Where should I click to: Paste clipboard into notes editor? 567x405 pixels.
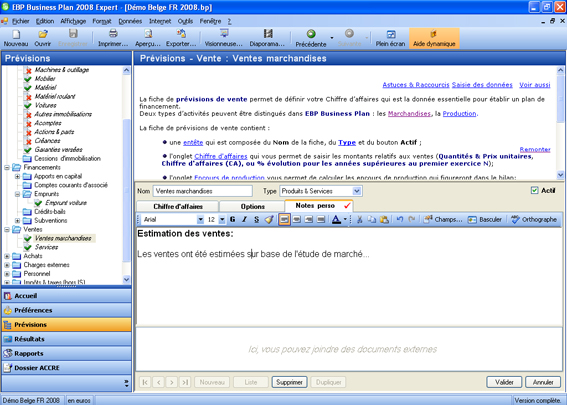click(x=384, y=219)
